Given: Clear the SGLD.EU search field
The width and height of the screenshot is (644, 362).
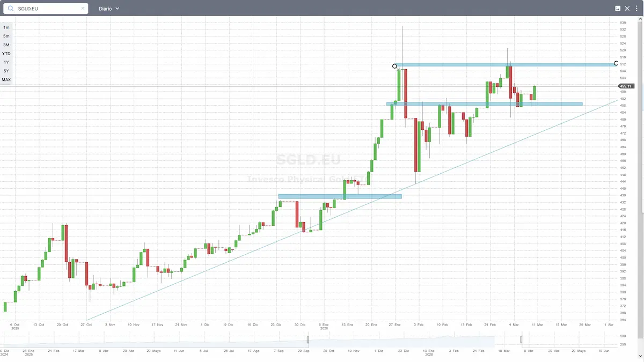Looking at the screenshot, I should (83, 9).
